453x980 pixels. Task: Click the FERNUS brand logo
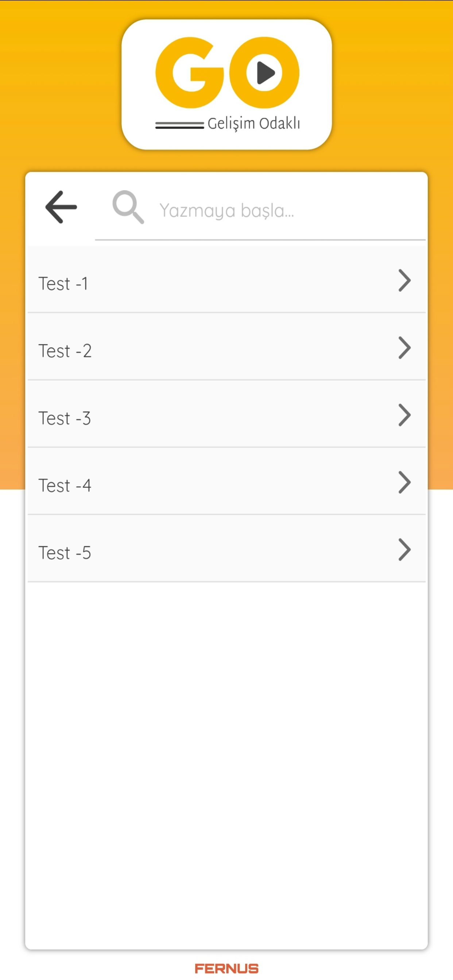click(x=226, y=968)
